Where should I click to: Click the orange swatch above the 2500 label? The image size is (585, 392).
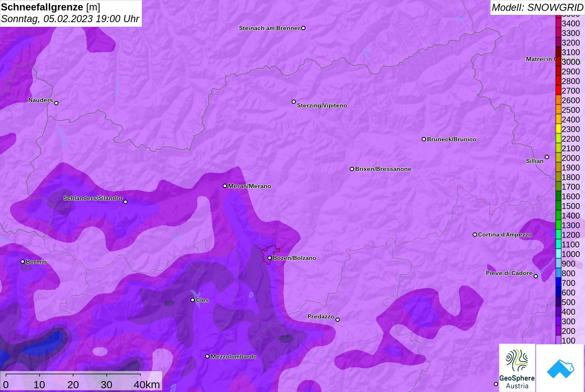(x=558, y=109)
